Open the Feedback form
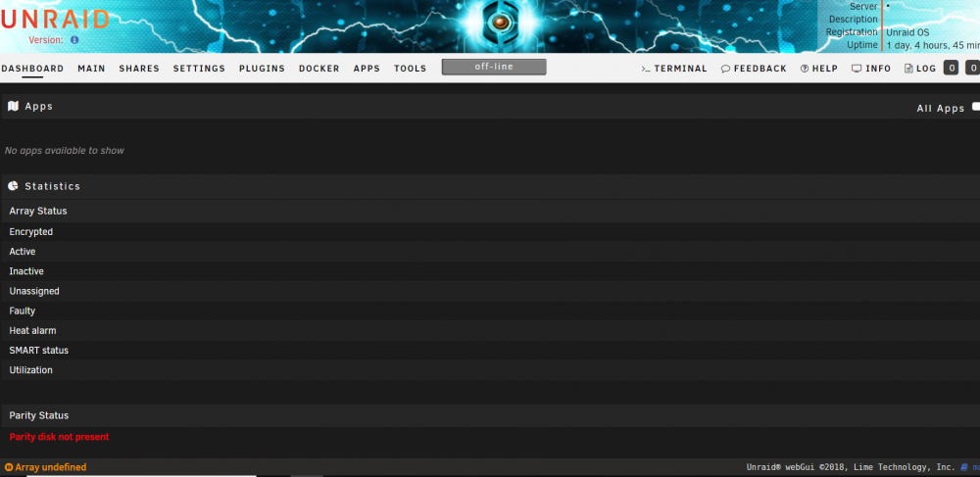The height and width of the screenshot is (477, 980). point(754,69)
